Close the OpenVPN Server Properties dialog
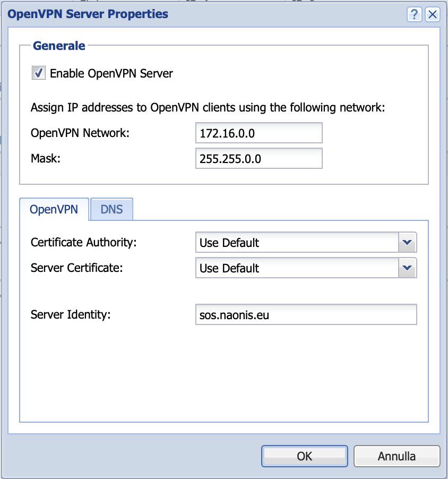Screen dimensions: 448x479 433,14
